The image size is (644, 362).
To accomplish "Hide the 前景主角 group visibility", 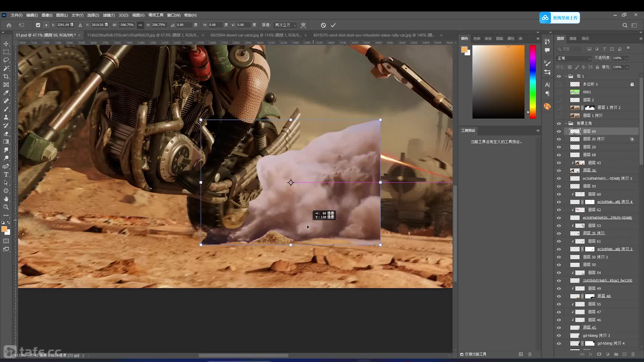I will (559, 123).
